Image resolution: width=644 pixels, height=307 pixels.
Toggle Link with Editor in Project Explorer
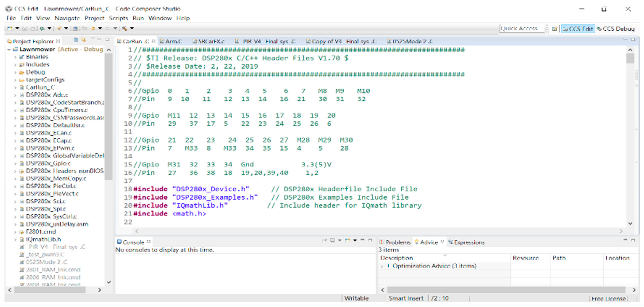click(84, 40)
